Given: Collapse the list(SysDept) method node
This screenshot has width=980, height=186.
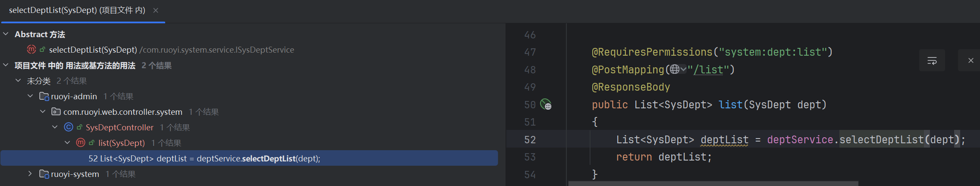Looking at the screenshot, I should (67, 142).
